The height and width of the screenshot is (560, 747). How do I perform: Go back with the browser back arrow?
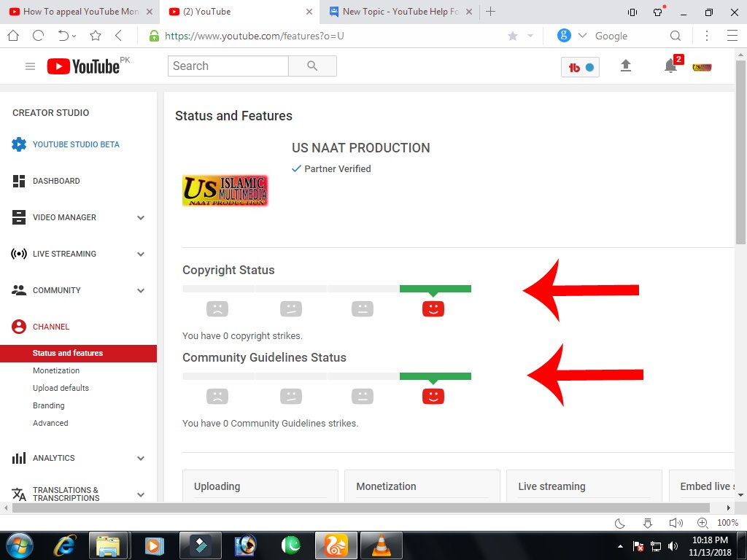pyautogui.click(x=119, y=36)
